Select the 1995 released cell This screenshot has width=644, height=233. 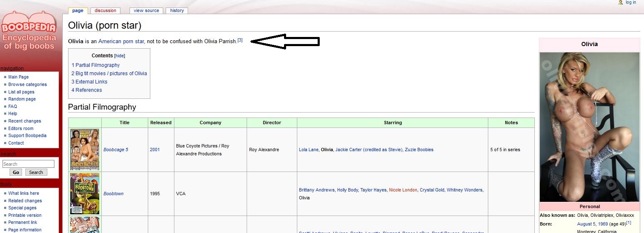[161, 194]
